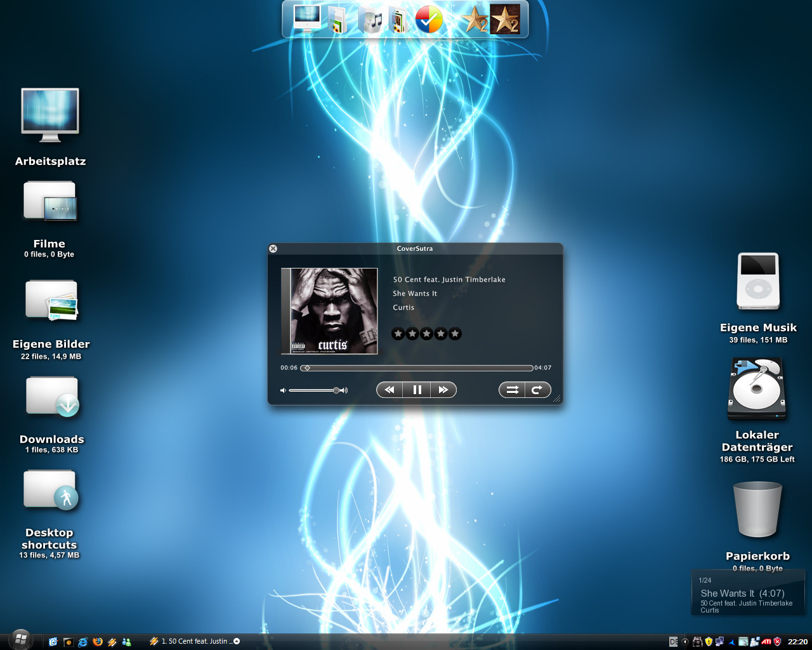The width and height of the screenshot is (812, 650).
Task: Click the first quick launch icon next to Start
Action: (x=53, y=642)
